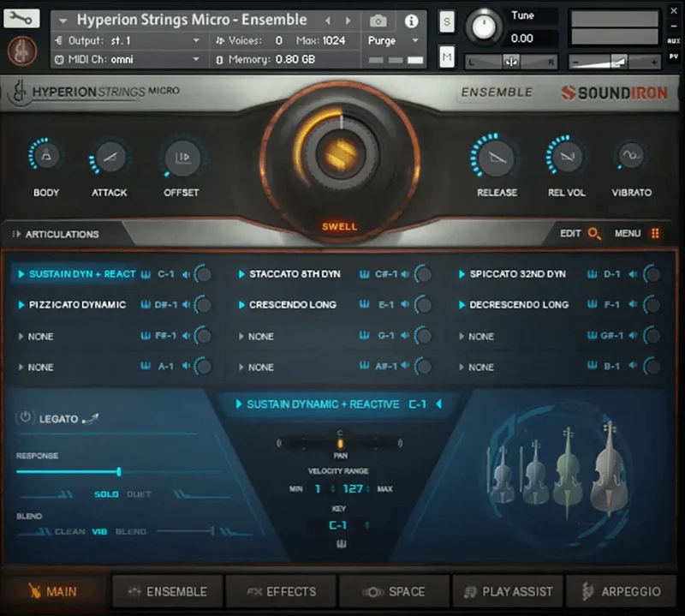Click the Key value field C-1
Screen dimensions: 685x616
pos(338,525)
